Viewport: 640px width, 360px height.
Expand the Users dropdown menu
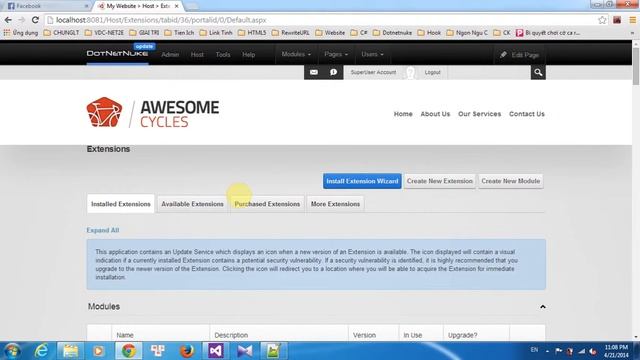[x=372, y=54]
